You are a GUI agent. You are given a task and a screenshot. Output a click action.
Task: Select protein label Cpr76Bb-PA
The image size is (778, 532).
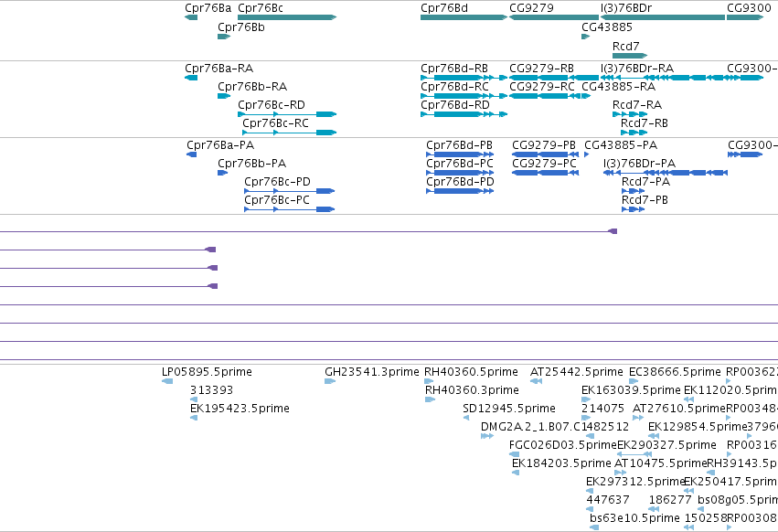[252, 164]
